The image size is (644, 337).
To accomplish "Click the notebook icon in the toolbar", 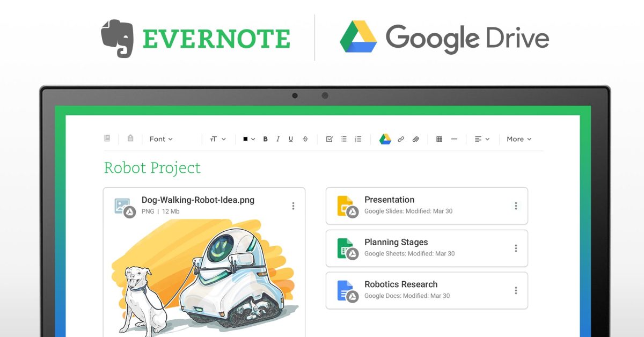I will click(107, 138).
